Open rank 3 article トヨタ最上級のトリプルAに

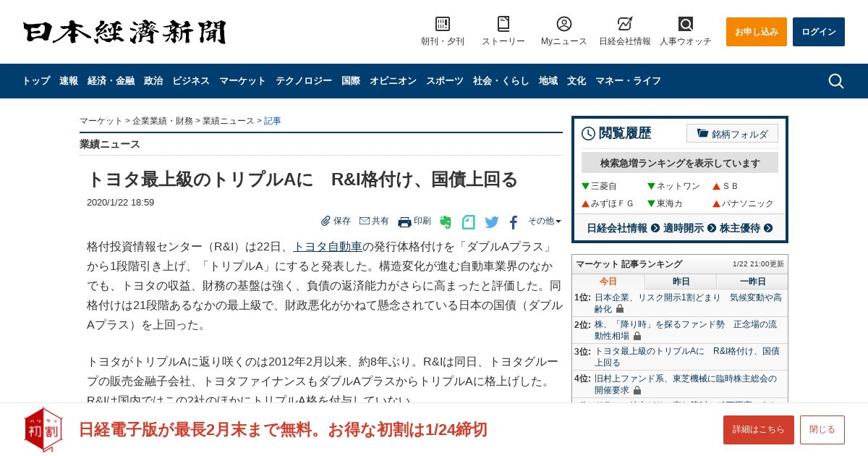687,357
